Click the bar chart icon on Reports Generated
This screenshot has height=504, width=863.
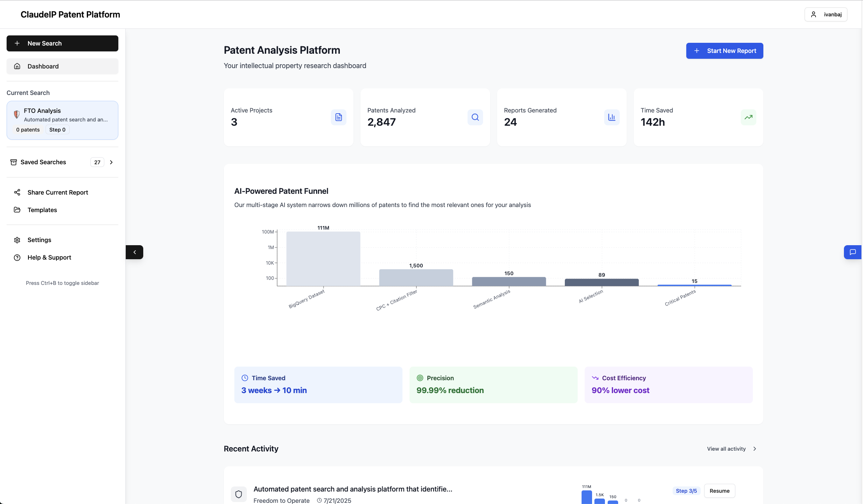point(612,117)
